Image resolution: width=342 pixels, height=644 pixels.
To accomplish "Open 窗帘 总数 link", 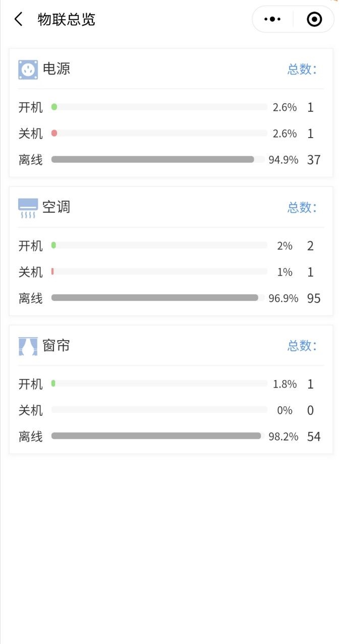I will click(x=302, y=346).
